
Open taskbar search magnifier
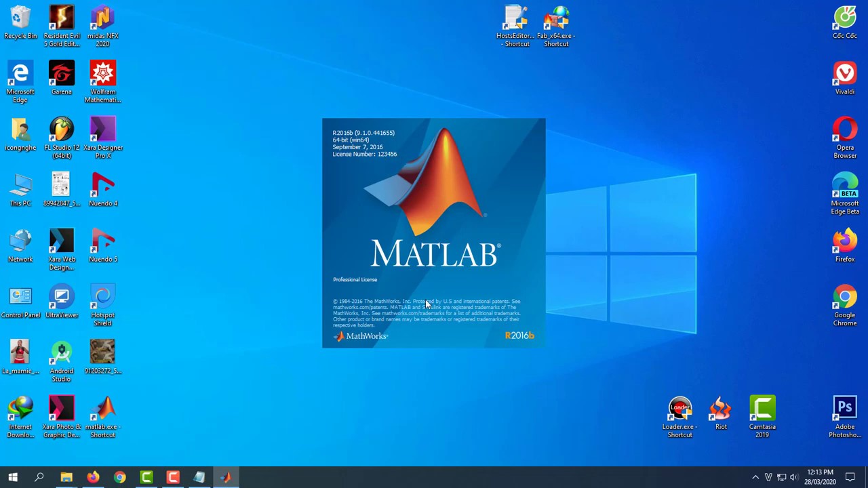point(39,477)
